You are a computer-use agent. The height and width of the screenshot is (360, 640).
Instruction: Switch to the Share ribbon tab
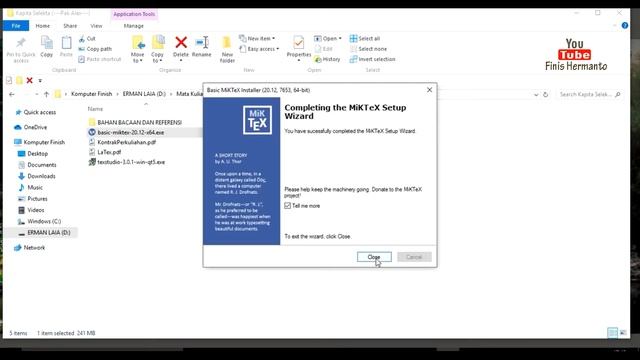[70, 26]
